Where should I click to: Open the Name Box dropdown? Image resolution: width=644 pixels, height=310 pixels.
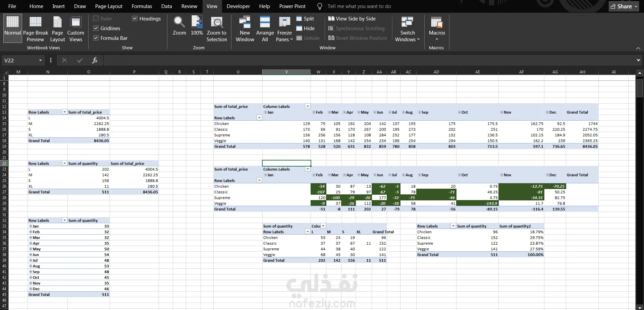(x=40, y=60)
